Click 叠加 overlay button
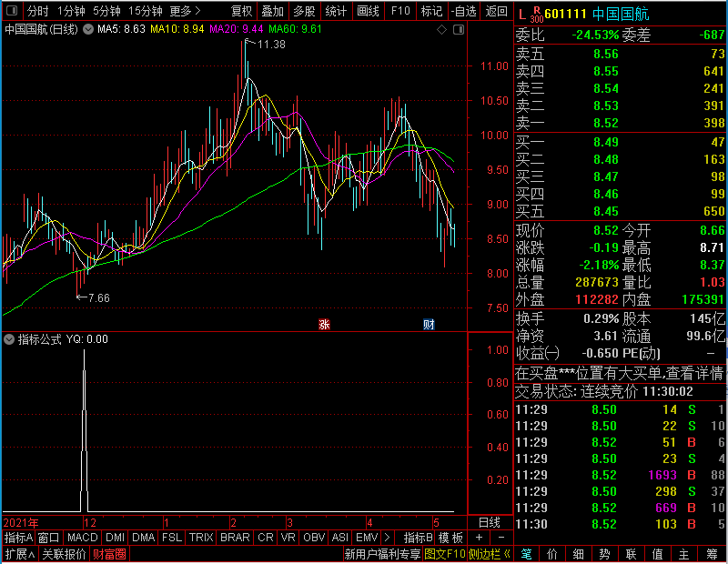Viewport: 728px width, 564px height. point(272,11)
